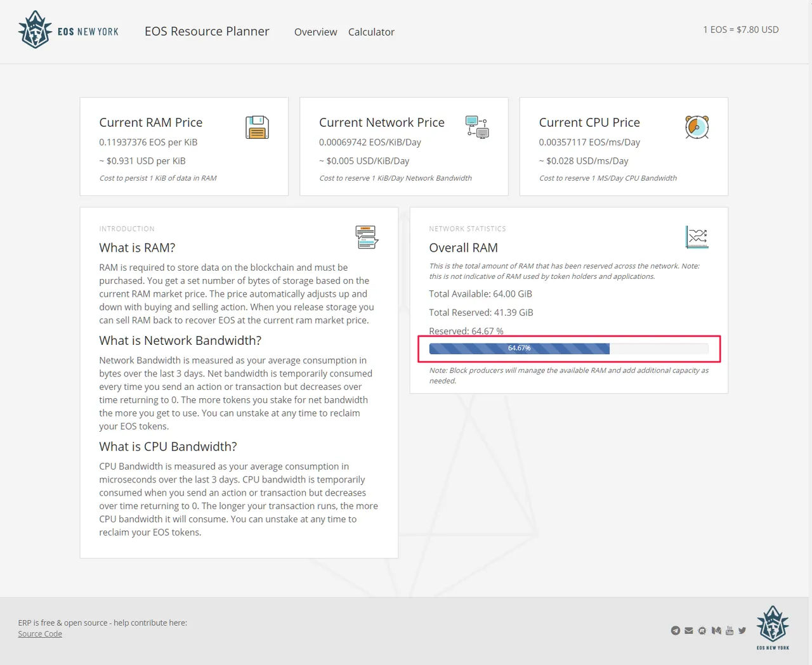The image size is (812, 665).
Task: Open the YouTube footer icon
Action: point(730,631)
